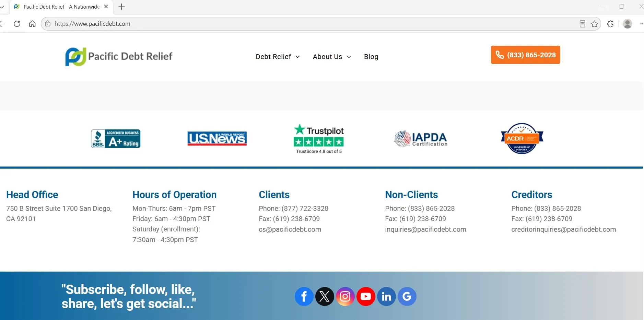Reload the page with the refresh icon
This screenshot has height=320, width=644.
(17, 24)
